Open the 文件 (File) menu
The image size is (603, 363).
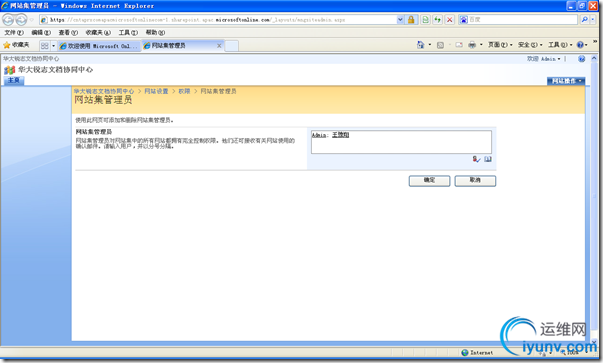pyautogui.click(x=14, y=33)
